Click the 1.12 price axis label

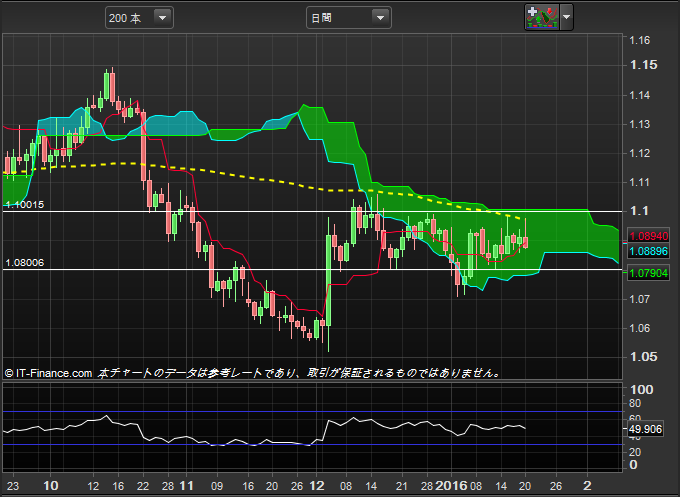pyautogui.click(x=640, y=153)
